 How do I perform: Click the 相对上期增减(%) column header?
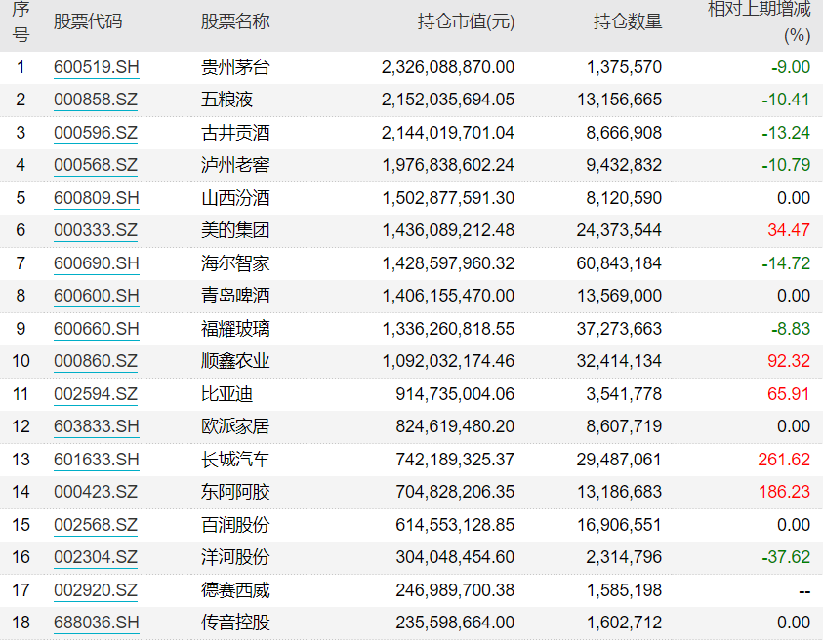click(x=760, y=22)
